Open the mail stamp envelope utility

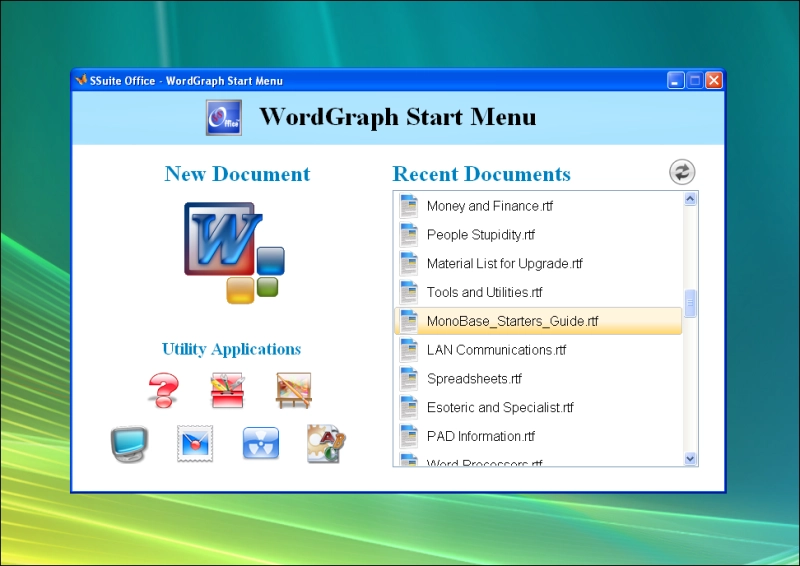click(x=195, y=444)
